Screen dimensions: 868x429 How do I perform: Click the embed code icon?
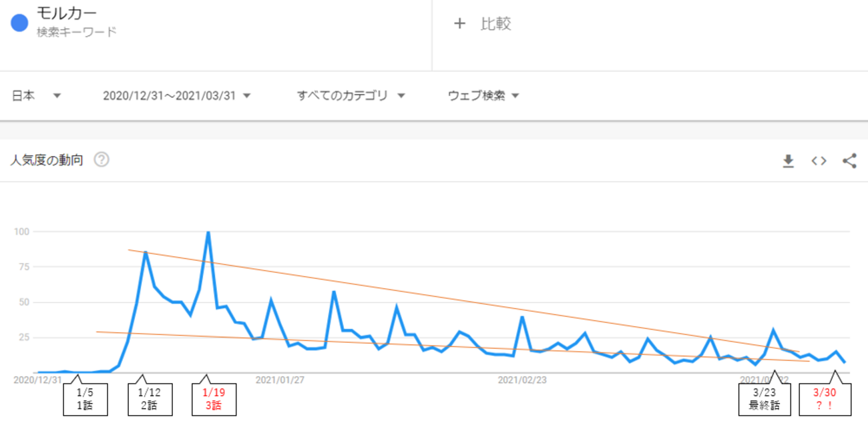pos(819,161)
